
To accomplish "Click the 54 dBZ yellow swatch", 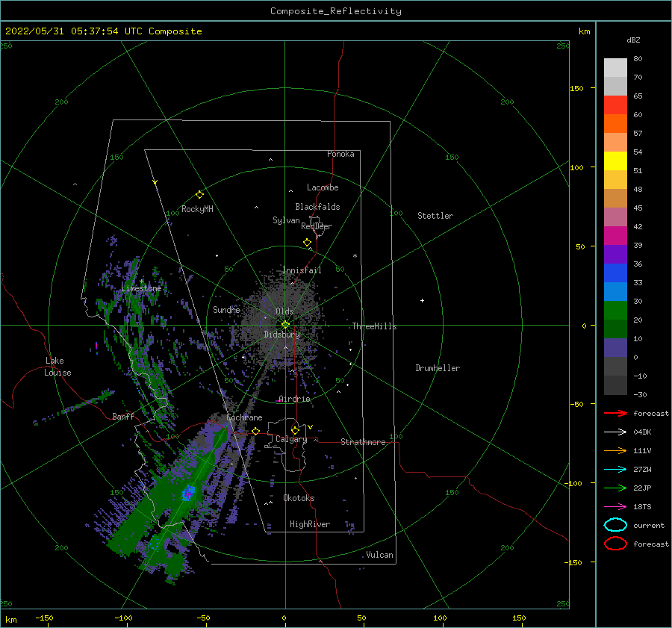I will click(x=615, y=161).
